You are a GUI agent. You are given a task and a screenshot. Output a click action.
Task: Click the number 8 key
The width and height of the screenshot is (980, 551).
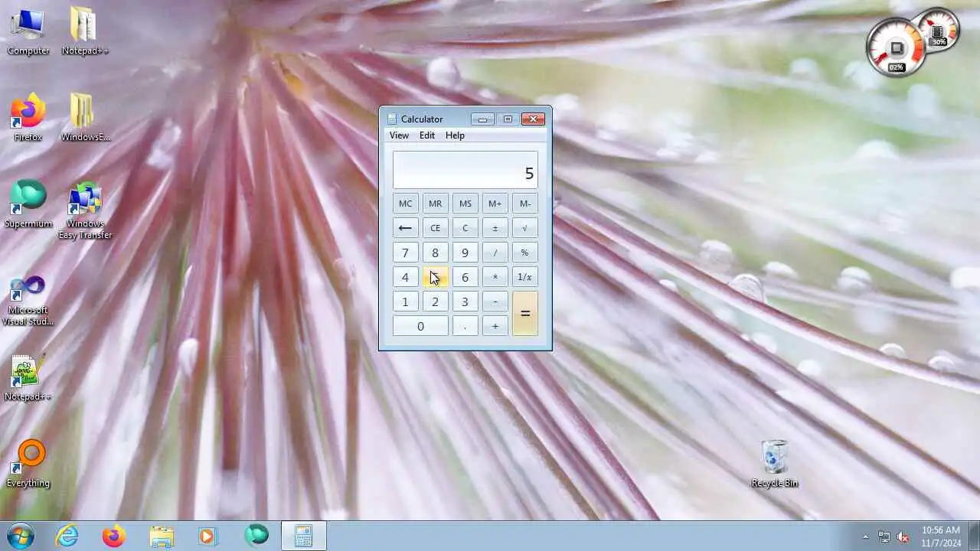point(435,253)
